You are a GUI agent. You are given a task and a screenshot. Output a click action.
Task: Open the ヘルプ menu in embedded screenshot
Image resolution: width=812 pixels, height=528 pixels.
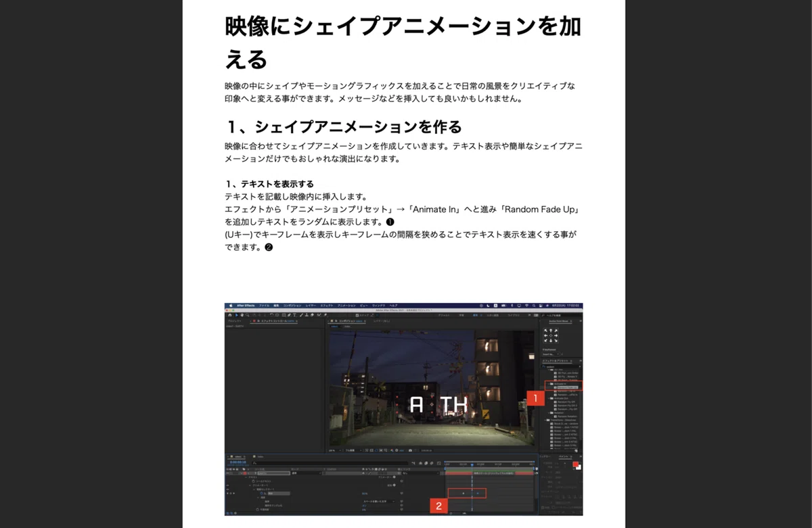tap(393, 306)
